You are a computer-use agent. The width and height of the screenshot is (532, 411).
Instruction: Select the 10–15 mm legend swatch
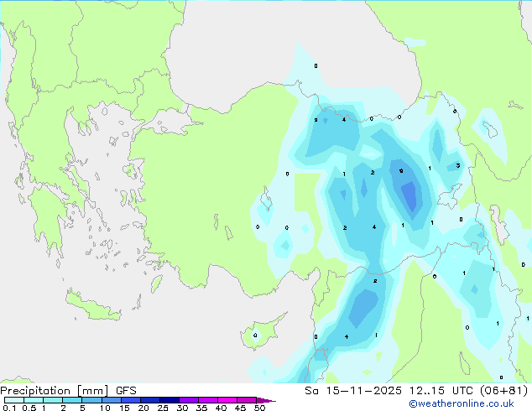click(111, 400)
